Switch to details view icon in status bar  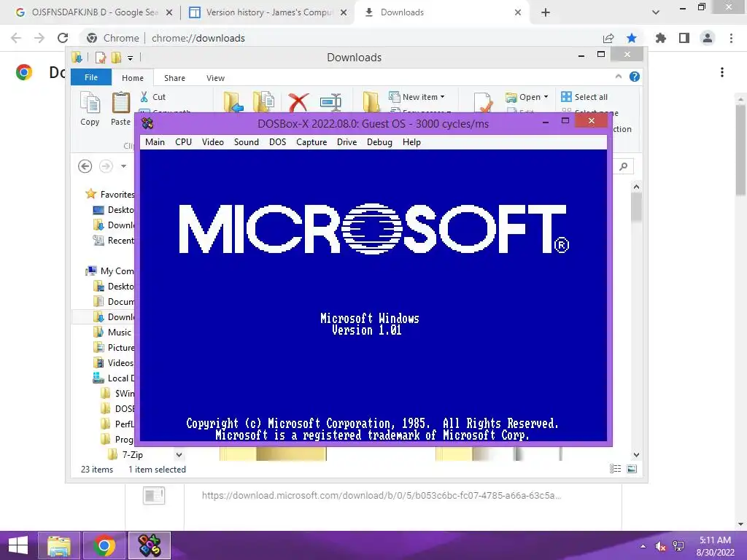[615, 469]
